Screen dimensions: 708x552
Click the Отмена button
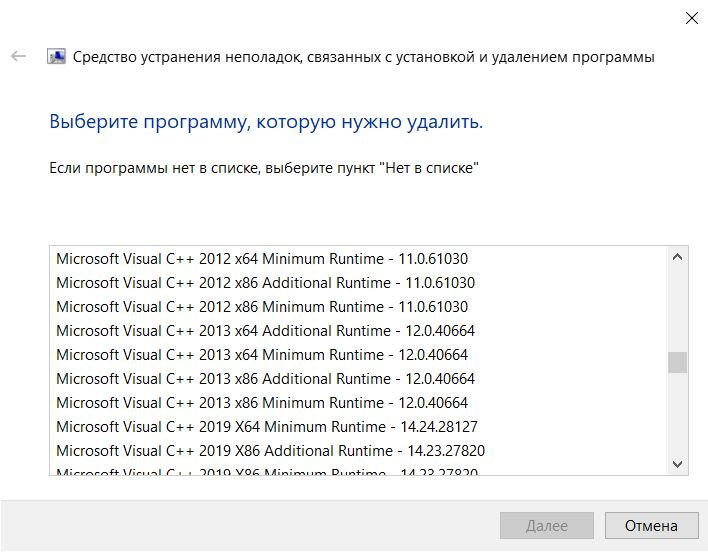click(652, 525)
